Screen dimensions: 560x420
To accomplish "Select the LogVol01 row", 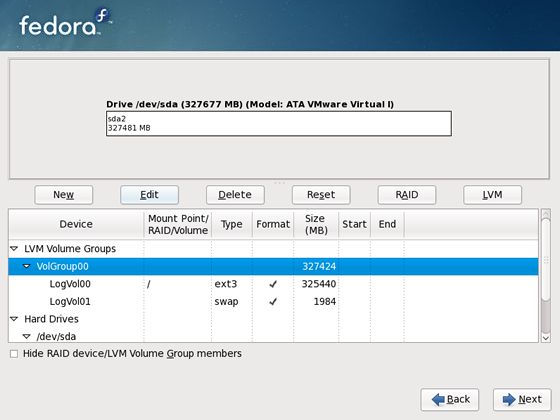I will click(x=273, y=301).
